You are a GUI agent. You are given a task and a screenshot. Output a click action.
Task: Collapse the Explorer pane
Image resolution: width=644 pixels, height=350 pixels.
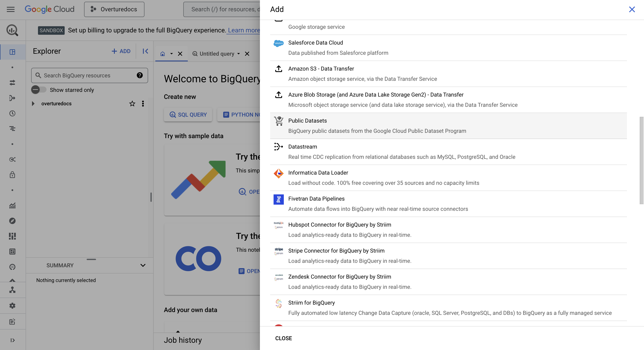tap(146, 51)
